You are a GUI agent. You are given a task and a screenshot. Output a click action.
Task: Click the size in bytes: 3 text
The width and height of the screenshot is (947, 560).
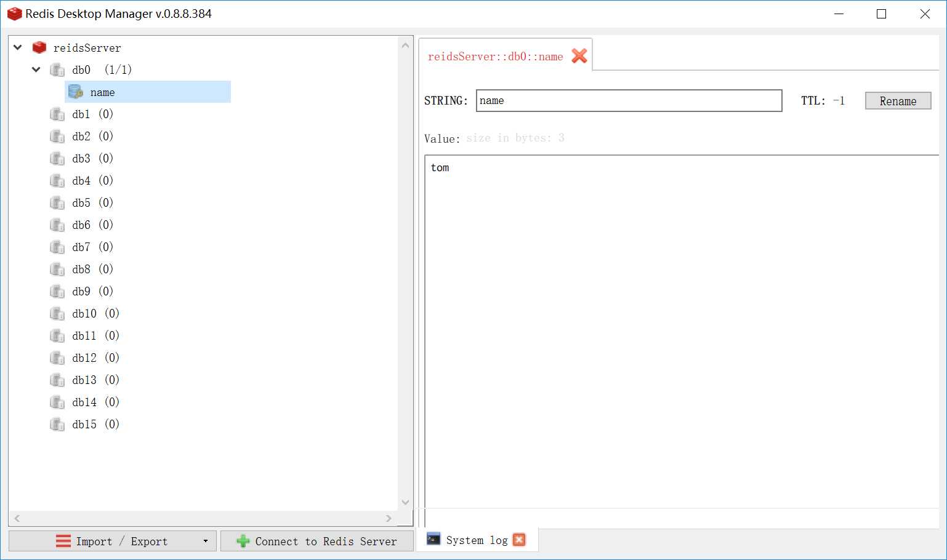coord(515,138)
